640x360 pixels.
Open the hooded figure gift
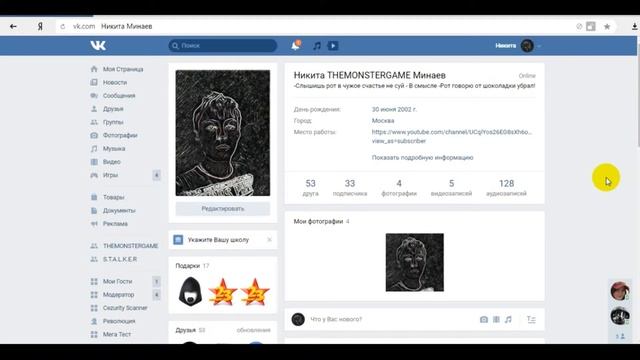pyautogui.click(x=190, y=291)
